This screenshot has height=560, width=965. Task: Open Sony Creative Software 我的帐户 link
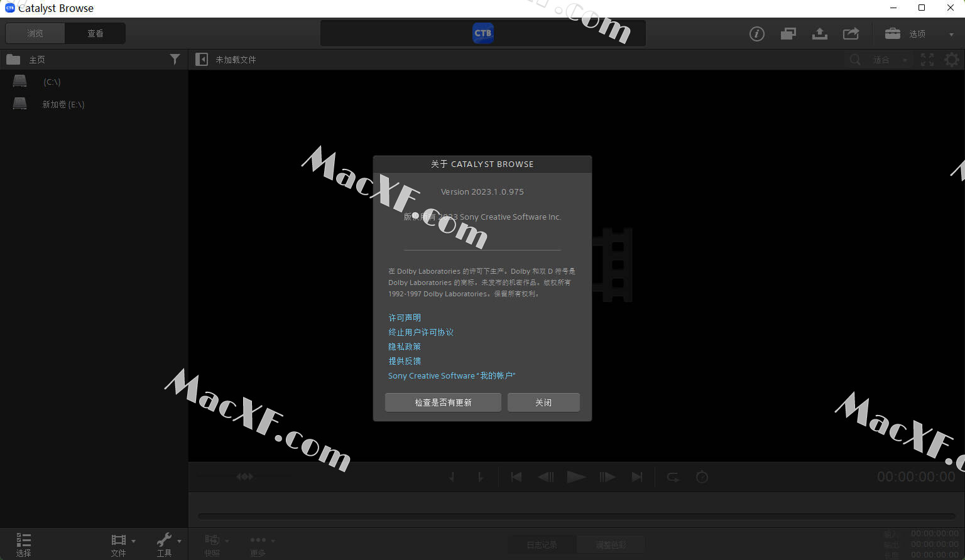(452, 375)
